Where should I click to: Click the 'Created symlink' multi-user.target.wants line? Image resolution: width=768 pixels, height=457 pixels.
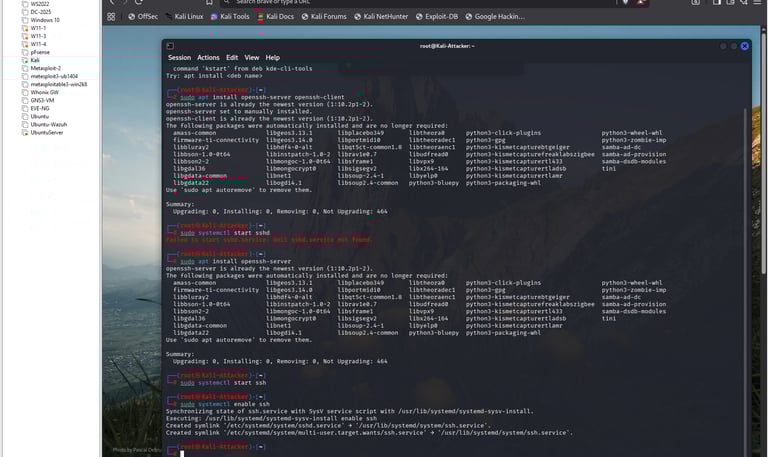[x=369, y=433]
